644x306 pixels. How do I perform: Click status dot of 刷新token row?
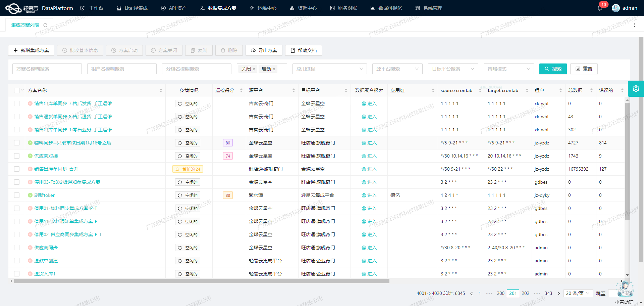[x=30, y=195]
